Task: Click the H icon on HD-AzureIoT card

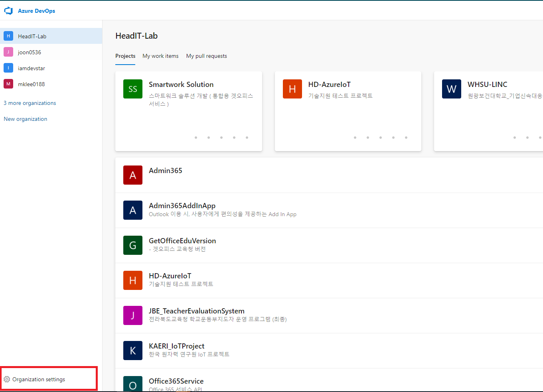Action: pyautogui.click(x=292, y=89)
